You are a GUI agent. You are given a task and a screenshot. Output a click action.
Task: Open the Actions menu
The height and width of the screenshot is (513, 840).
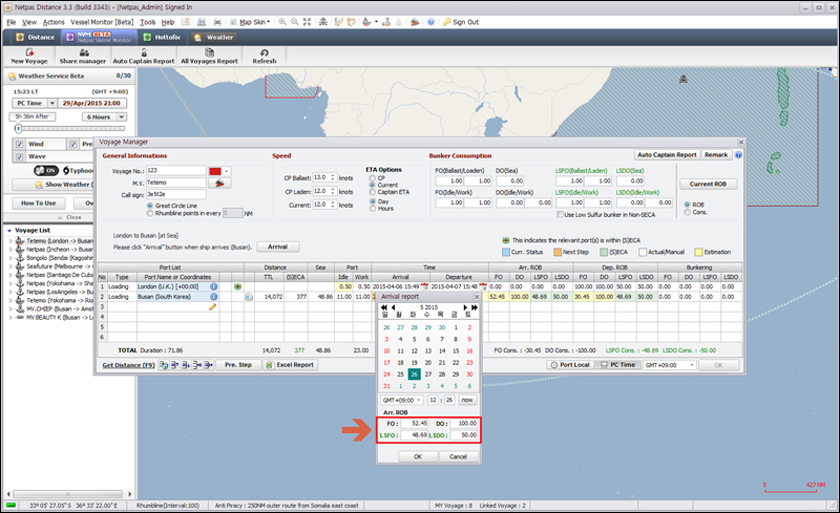[54, 22]
